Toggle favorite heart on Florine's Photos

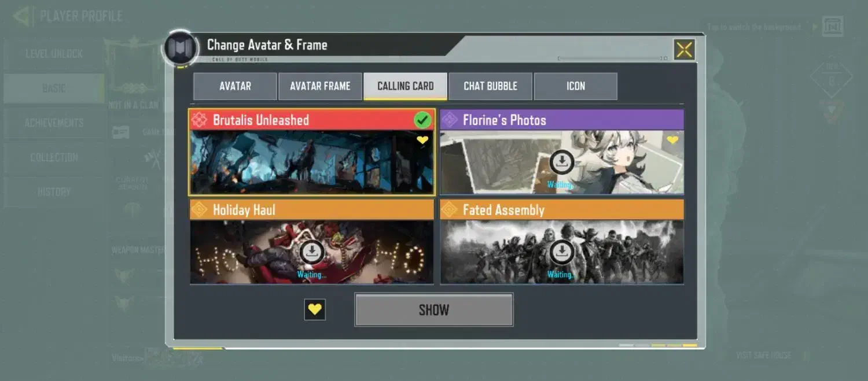(672, 140)
